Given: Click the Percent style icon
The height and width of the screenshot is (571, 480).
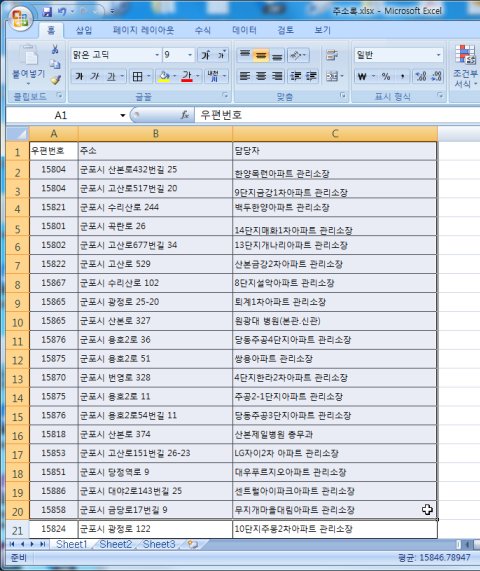Looking at the screenshot, I should [386, 76].
